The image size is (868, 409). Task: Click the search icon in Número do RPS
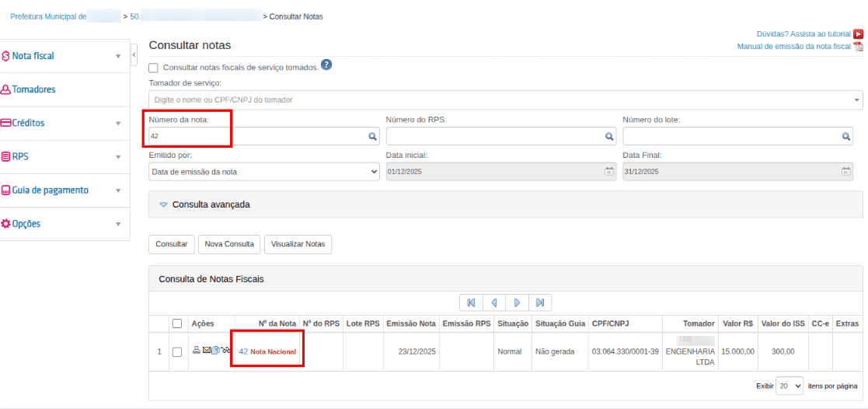[x=610, y=136]
